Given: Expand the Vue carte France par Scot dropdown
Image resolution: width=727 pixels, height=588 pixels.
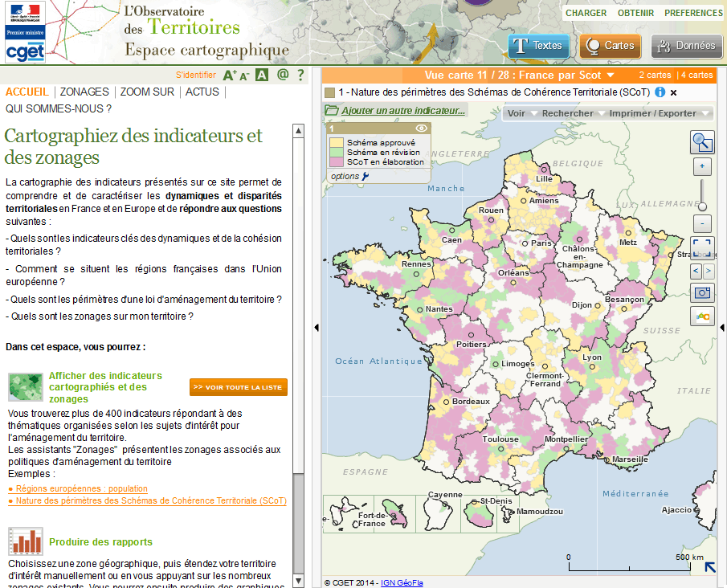Looking at the screenshot, I should 611,76.
